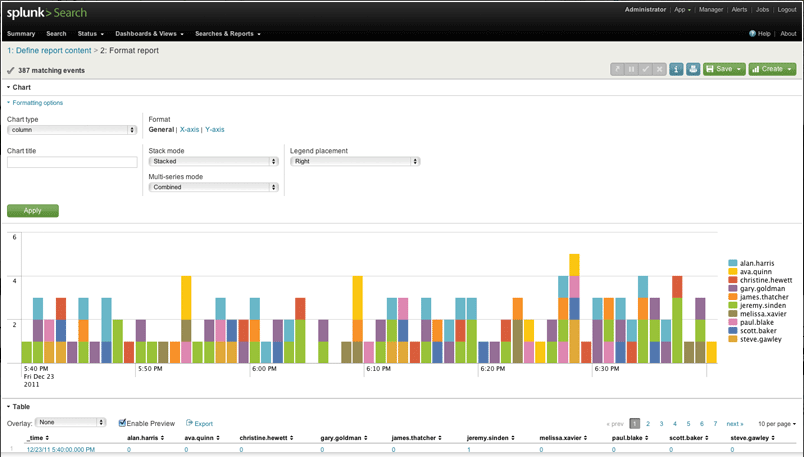Sort table by _time column arrows
This screenshot has height=457, width=804.
(47, 438)
